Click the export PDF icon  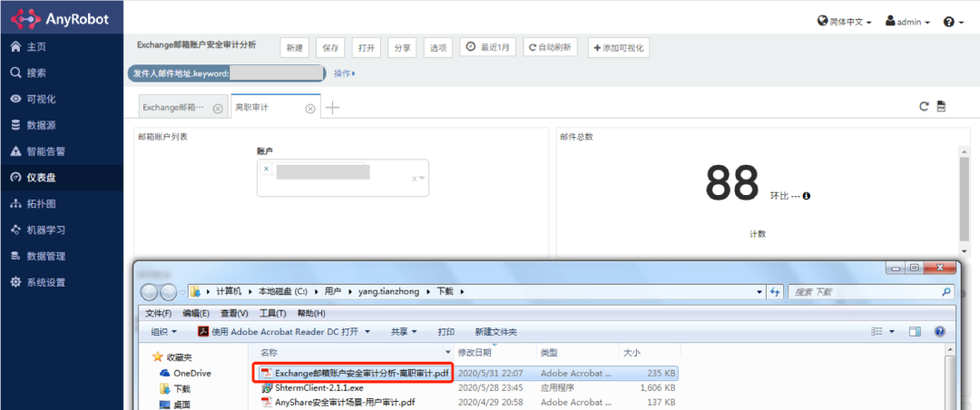941,106
